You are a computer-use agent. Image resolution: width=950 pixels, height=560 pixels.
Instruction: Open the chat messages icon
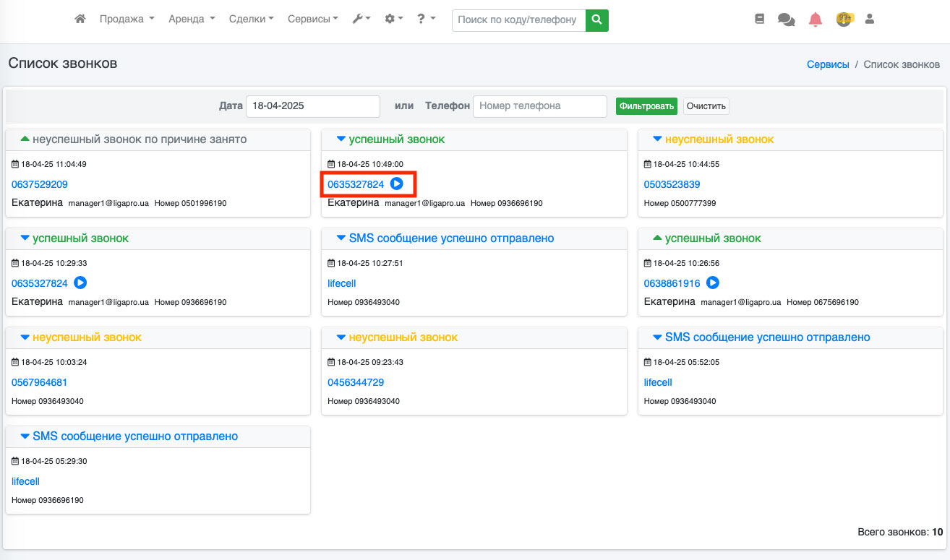click(x=786, y=20)
